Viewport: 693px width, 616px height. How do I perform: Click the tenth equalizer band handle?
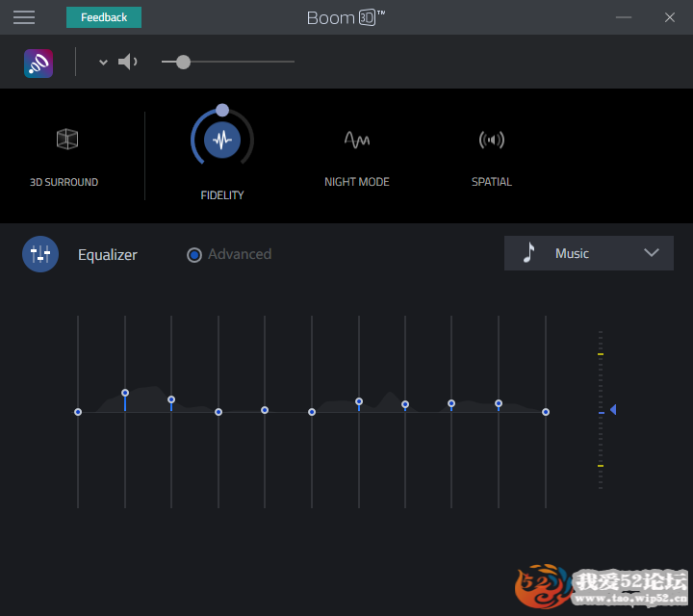pyautogui.click(x=499, y=403)
